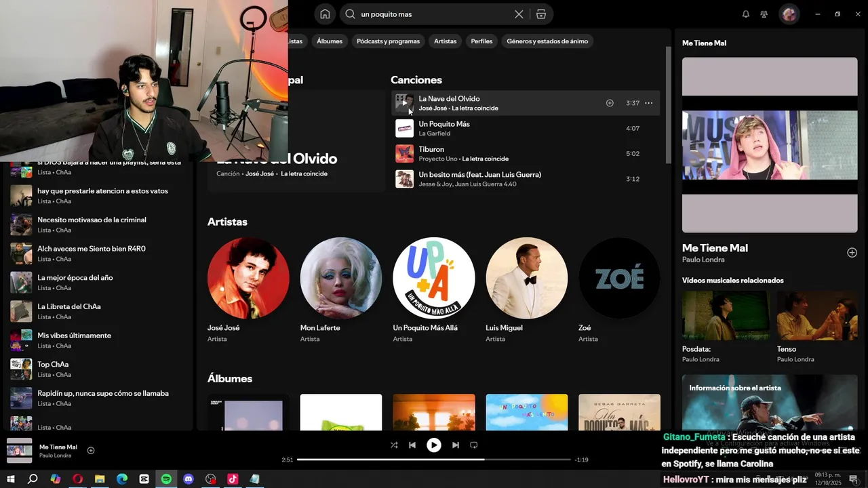Toggle repeat mode
Image resolution: width=868 pixels, height=488 pixels.
[x=474, y=445]
